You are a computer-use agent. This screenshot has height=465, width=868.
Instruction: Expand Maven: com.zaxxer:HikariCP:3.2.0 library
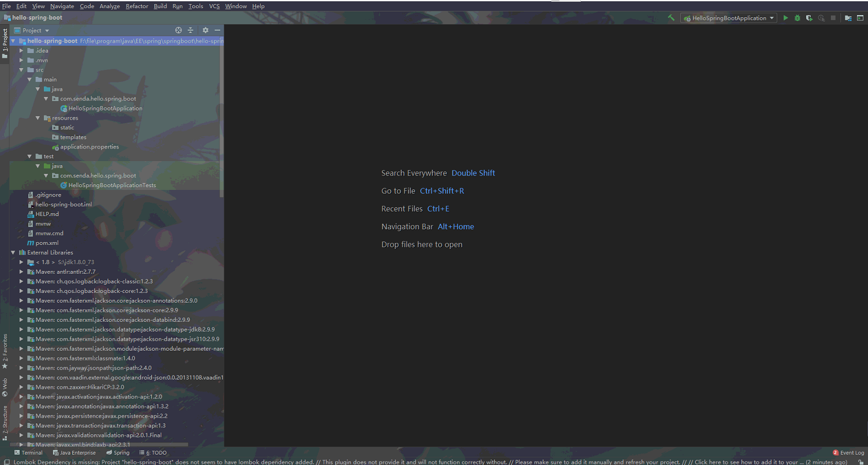(x=22, y=387)
